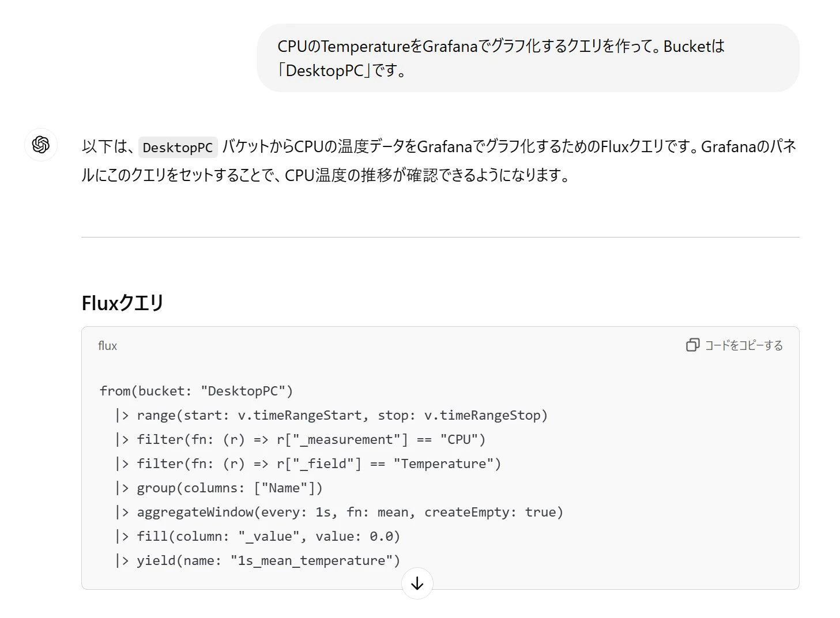The width and height of the screenshot is (840, 618).
Task: Click the aggregateWindow code line
Action: [339, 512]
